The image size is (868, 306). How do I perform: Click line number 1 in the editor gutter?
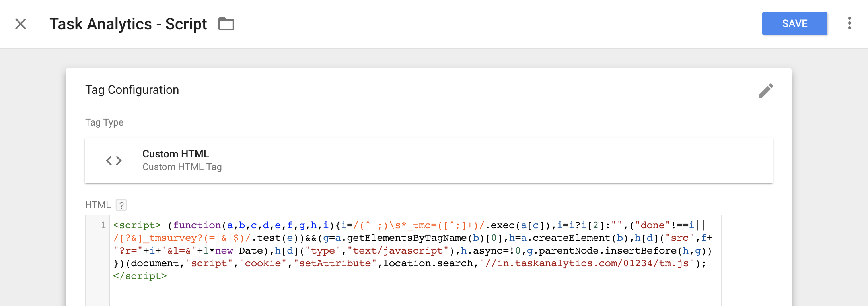(103, 225)
